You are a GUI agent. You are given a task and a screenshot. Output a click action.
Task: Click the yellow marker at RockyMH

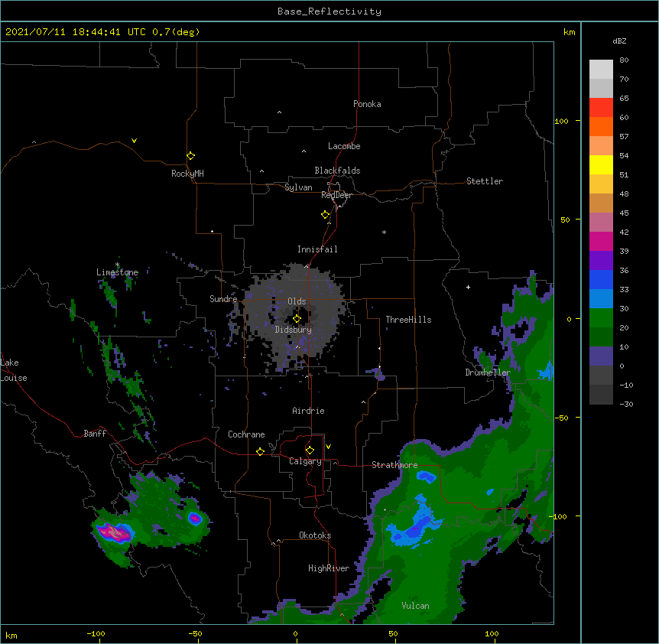190,155
